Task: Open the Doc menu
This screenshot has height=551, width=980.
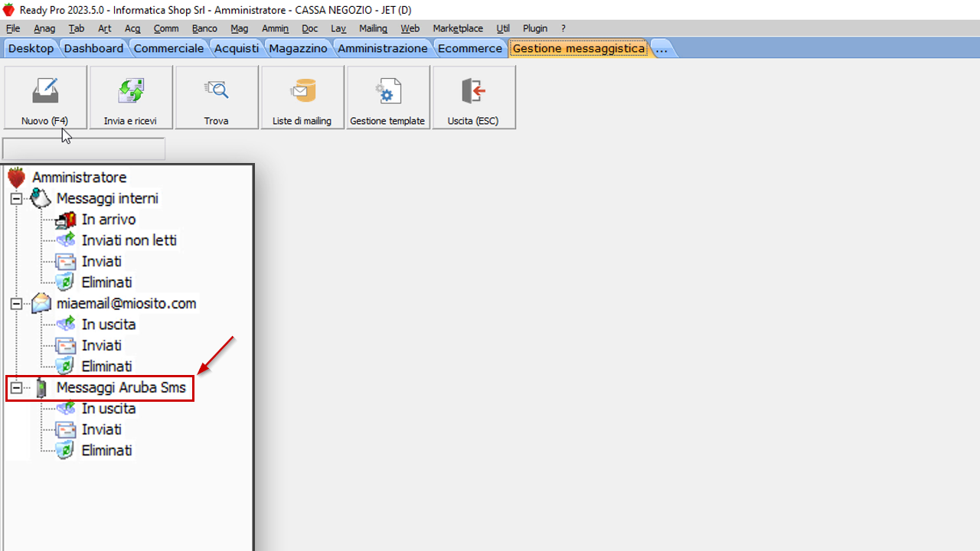Action: coord(309,28)
